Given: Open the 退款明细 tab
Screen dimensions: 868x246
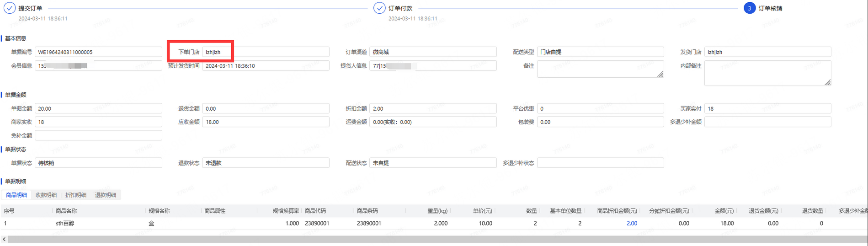Looking at the screenshot, I should 106,195.
